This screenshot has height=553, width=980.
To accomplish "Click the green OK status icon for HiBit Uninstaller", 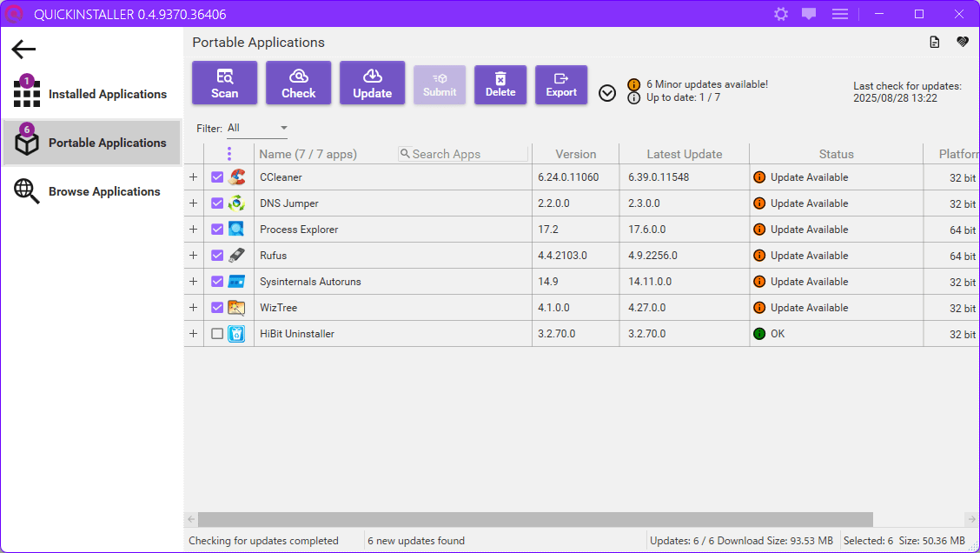I will pyautogui.click(x=759, y=333).
